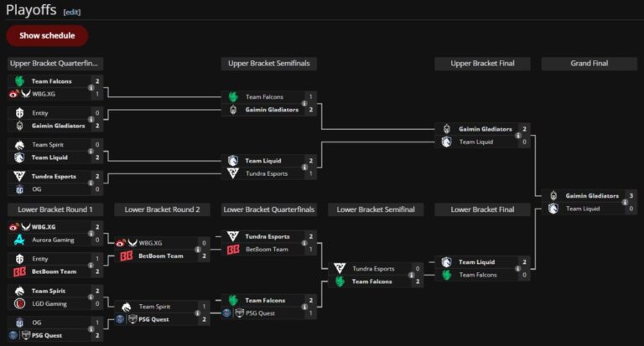Open match info icon for the Grand Final
644x346 pixels.
(x=625, y=202)
